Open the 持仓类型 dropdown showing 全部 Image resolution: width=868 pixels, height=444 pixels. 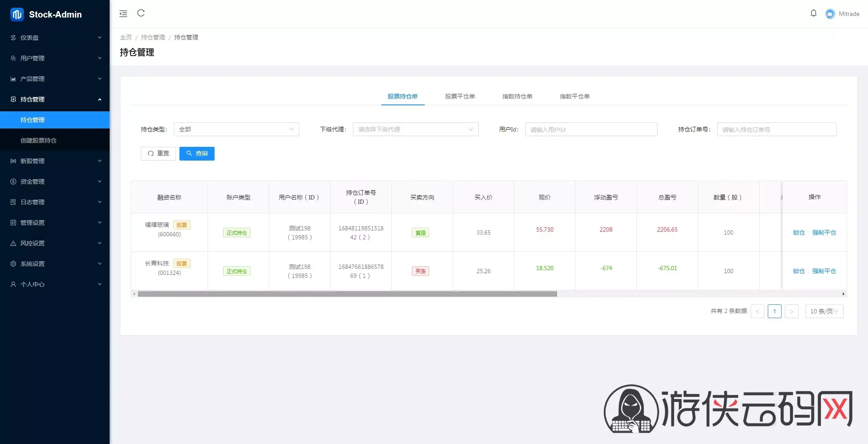[x=236, y=129]
